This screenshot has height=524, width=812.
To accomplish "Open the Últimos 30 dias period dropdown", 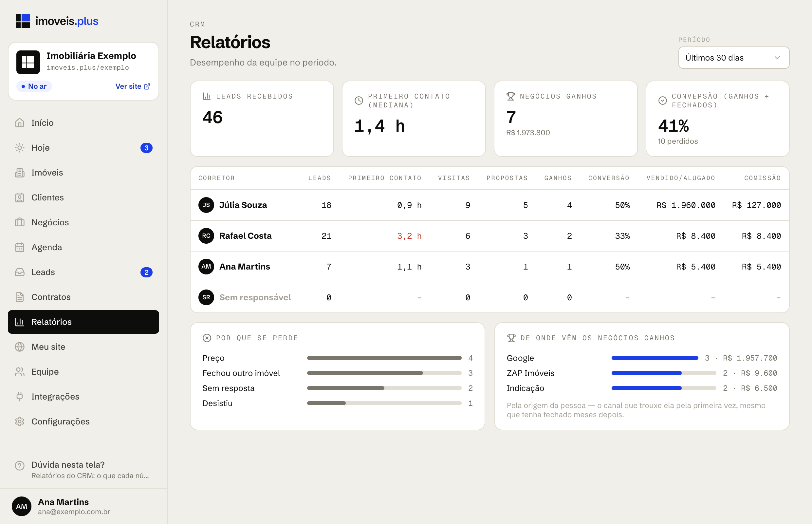I will coord(734,58).
